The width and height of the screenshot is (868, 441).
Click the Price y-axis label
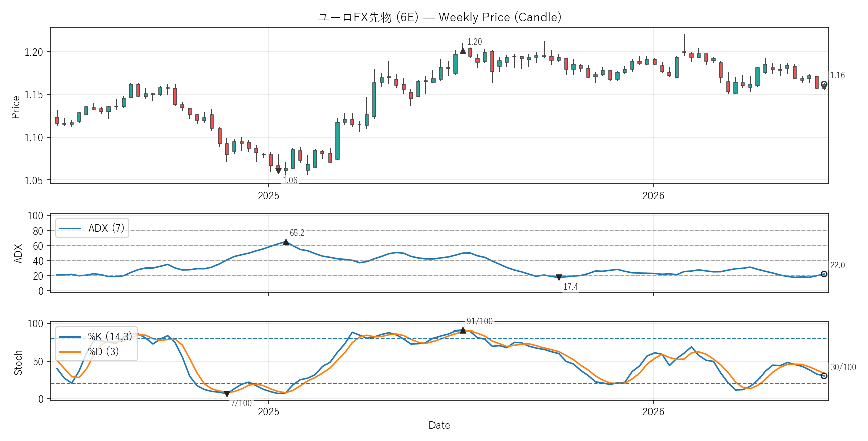pyautogui.click(x=16, y=107)
